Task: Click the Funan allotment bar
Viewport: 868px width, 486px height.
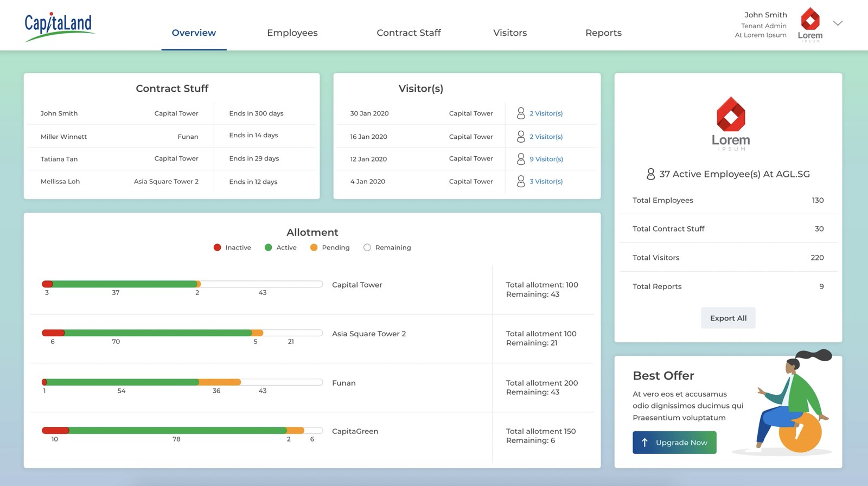Action: [182, 382]
